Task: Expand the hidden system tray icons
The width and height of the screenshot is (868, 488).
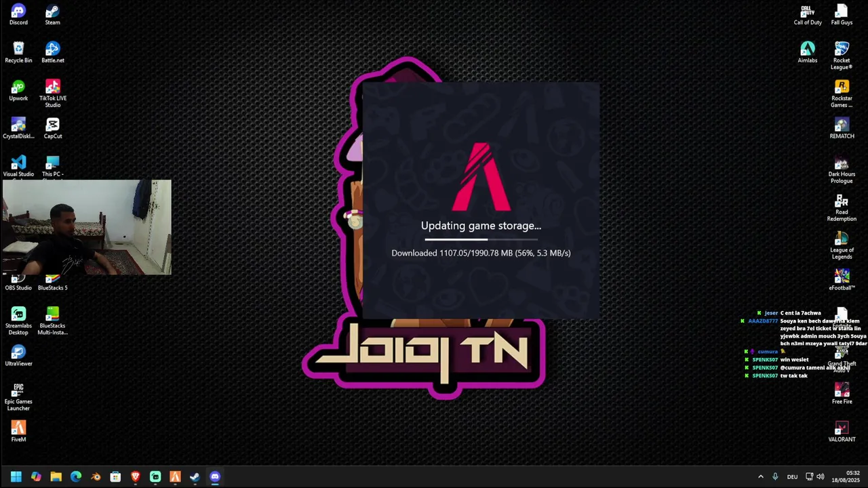Action: (760, 477)
